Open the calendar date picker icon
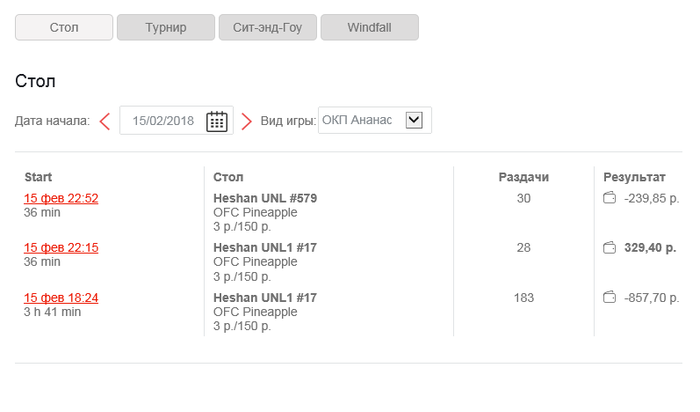Viewport: 700px width, 412px height. pos(216,121)
